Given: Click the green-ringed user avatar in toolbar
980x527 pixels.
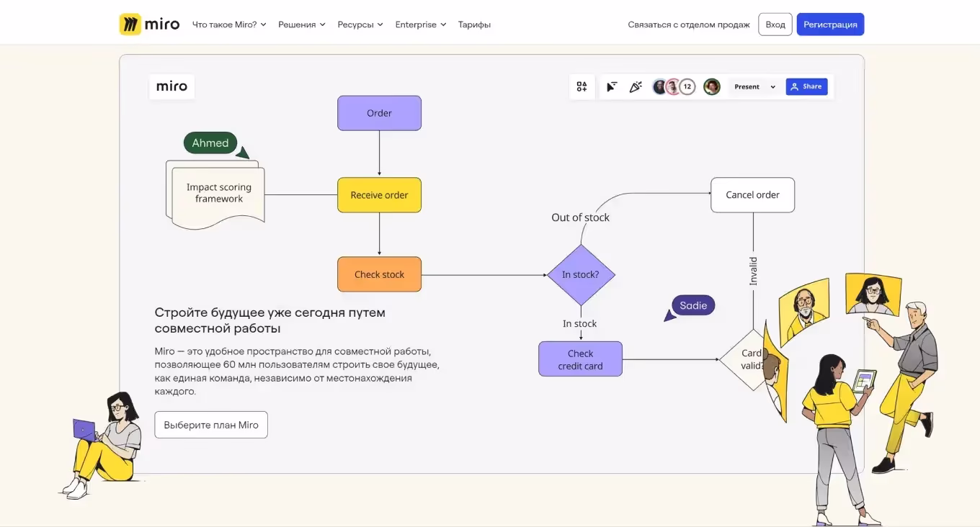Looking at the screenshot, I should coord(712,87).
